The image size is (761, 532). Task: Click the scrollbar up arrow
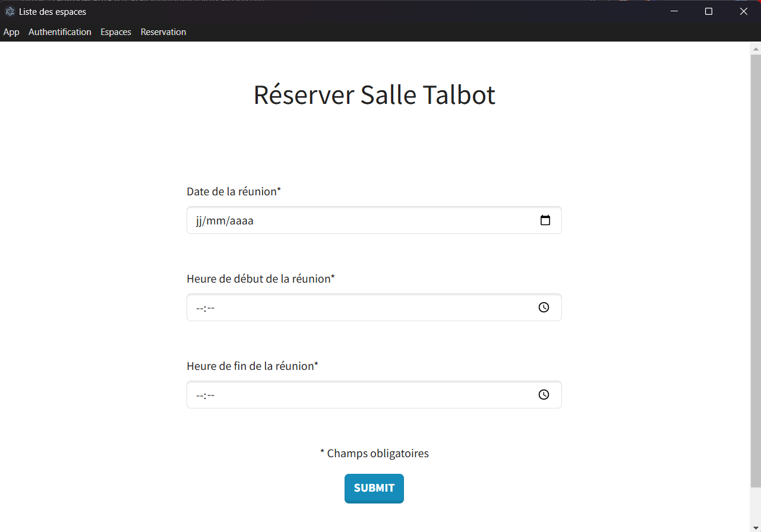(756, 48)
